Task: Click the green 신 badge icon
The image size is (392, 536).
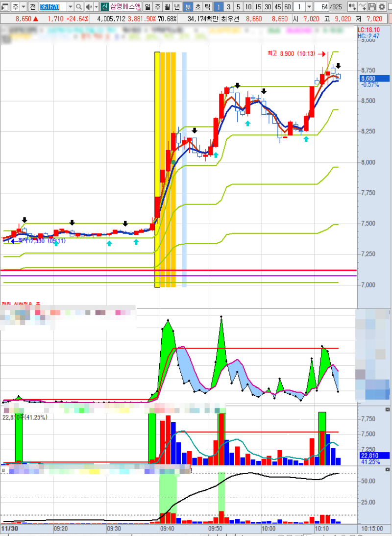Action: 104,6
